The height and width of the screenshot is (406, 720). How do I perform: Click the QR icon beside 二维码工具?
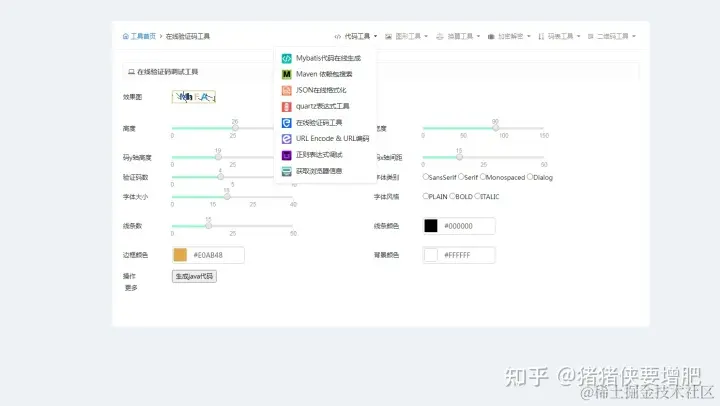(x=591, y=36)
